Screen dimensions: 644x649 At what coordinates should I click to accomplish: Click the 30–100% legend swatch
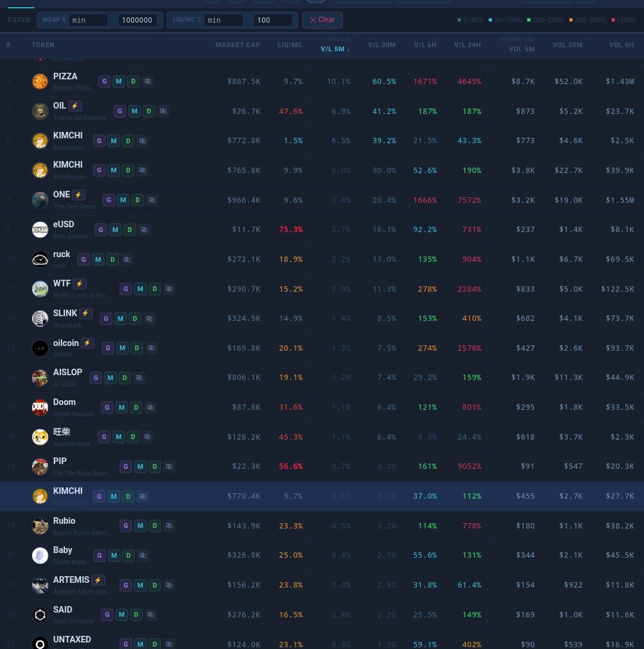490,20
